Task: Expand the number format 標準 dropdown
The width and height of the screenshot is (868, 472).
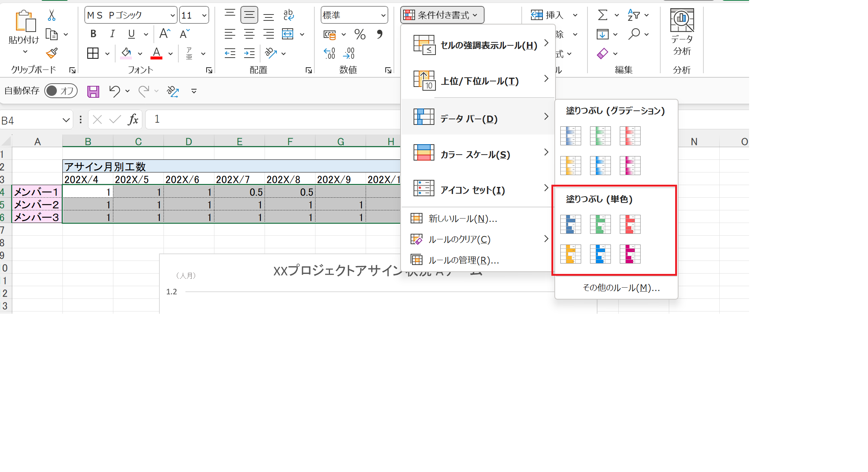Action: (x=383, y=16)
